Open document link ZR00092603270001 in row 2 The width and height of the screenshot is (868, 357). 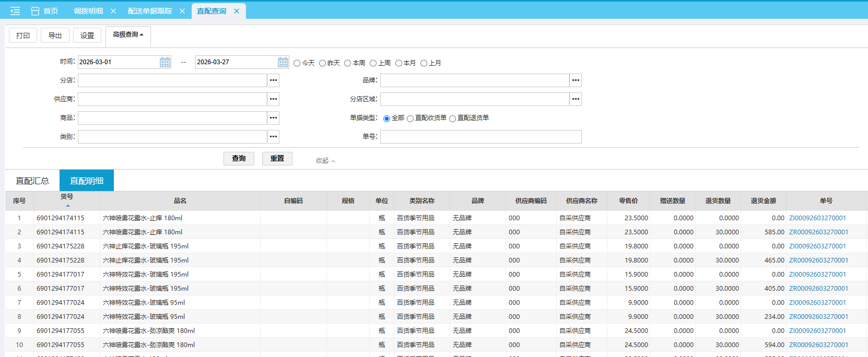818,232
